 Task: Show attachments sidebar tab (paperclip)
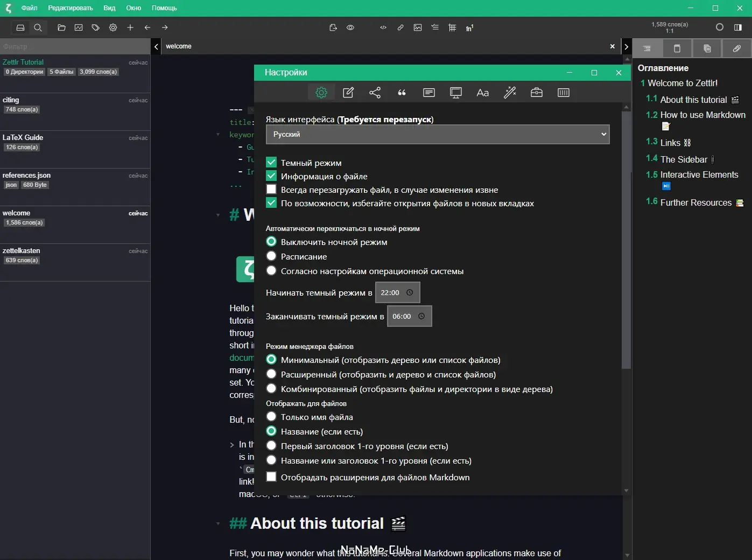click(737, 48)
